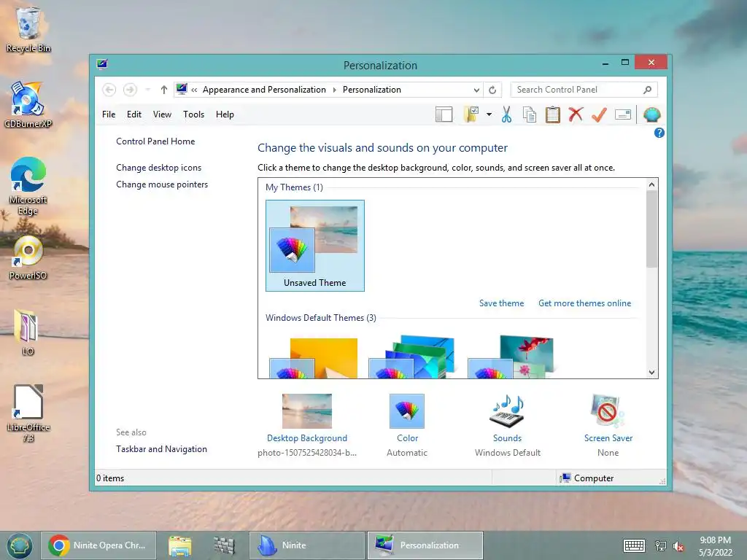
Task: Select Recycle Bin desktop icon
Action: point(28,29)
